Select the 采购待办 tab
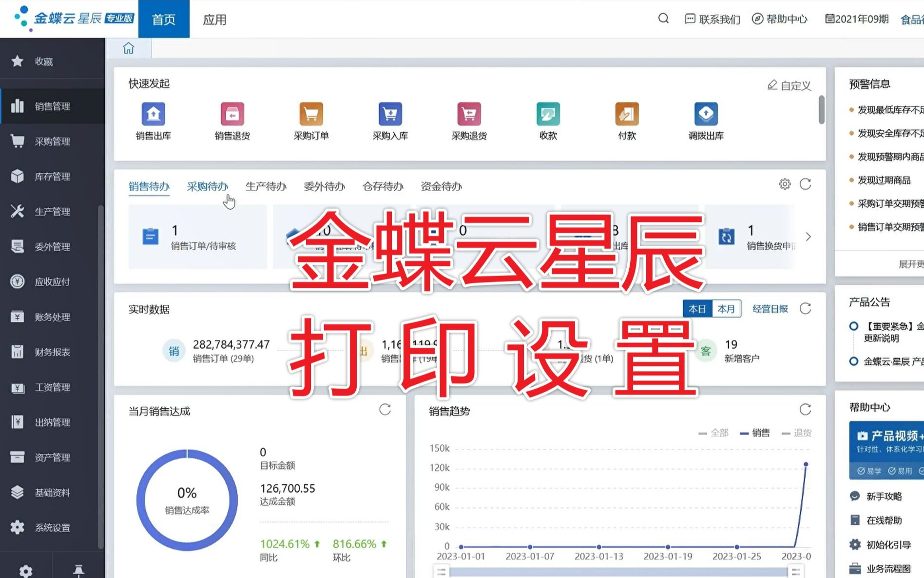 click(207, 186)
